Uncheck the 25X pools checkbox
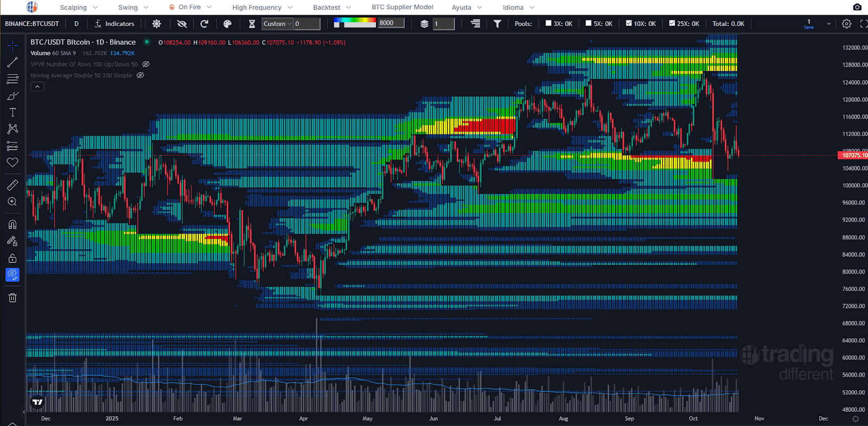The image size is (868, 426). tap(672, 23)
